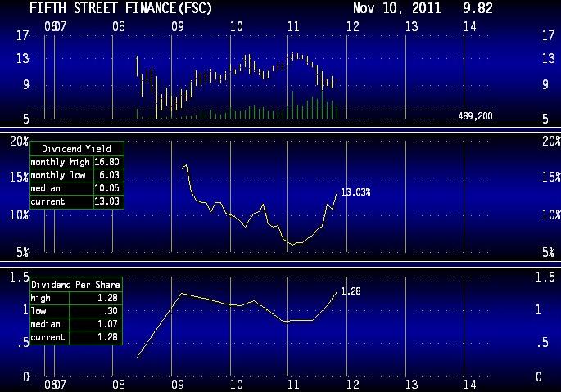Click the top axis year label 08
561x392 pixels.
119,26
